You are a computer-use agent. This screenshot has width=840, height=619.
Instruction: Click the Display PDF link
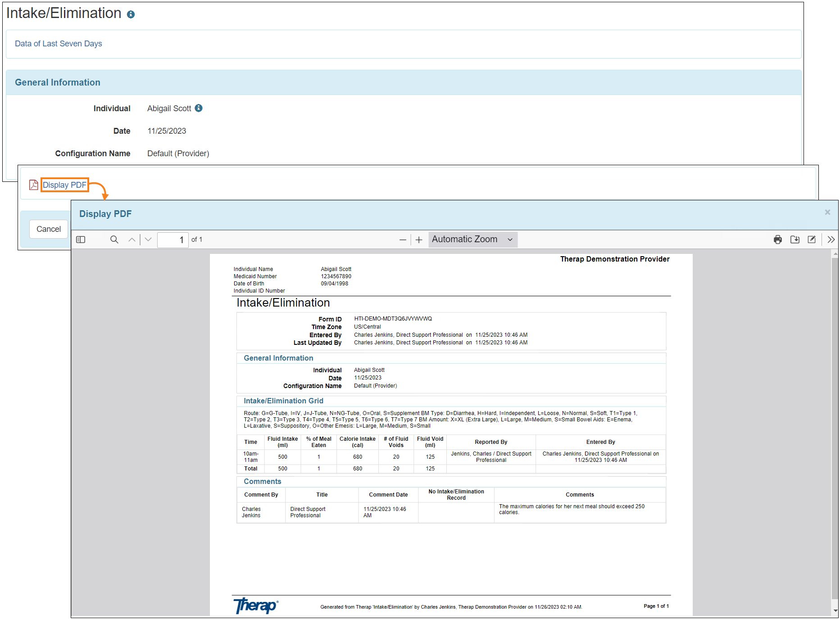point(64,185)
